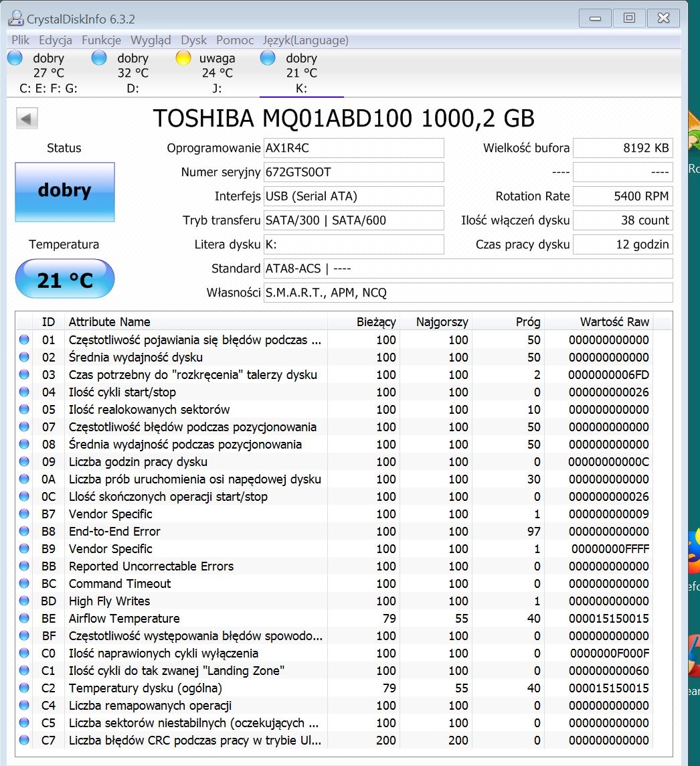The image size is (700, 766).
Task: Click the status dot for attribute C2
Action: pyautogui.click(x=24, y=688)
